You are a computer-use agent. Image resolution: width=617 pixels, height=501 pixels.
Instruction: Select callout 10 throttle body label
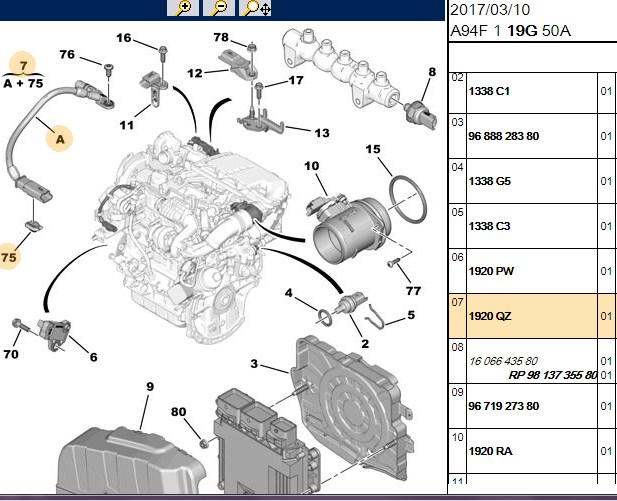click(x=312, y=166)
